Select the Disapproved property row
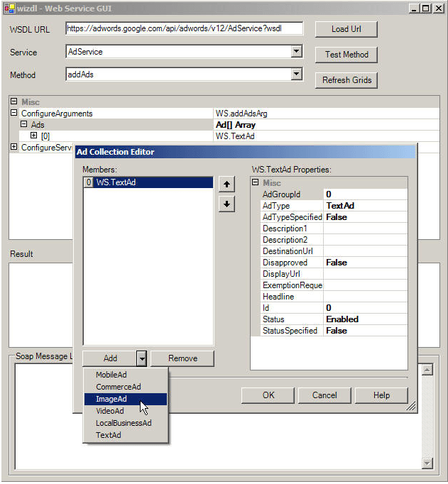Viewport: 448px width, 484px height. click(x=334, y=263)
